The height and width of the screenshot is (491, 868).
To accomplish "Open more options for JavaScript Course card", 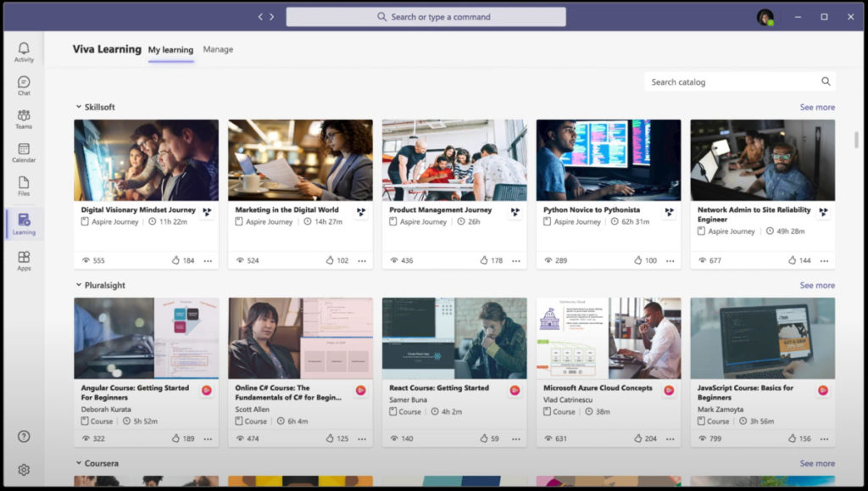I will 824,439.
